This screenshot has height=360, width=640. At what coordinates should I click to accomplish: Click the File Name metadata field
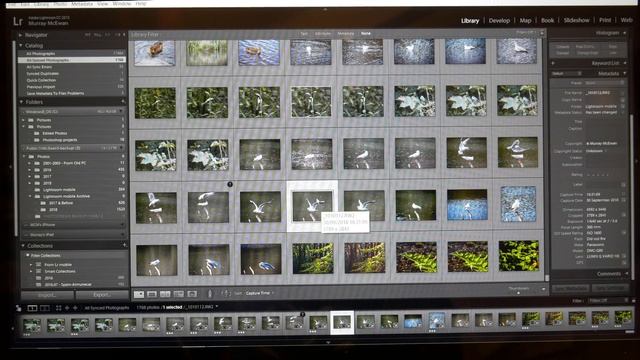click(603, 93)
